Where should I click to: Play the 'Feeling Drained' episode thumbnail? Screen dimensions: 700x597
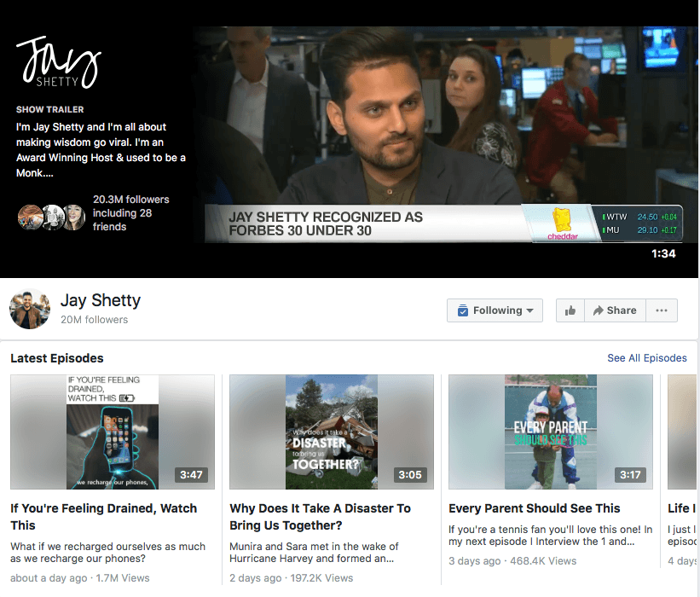click(x=113, y=432)
